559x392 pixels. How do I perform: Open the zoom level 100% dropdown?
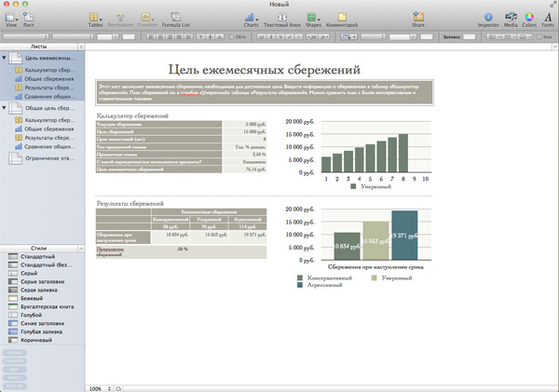97,386
